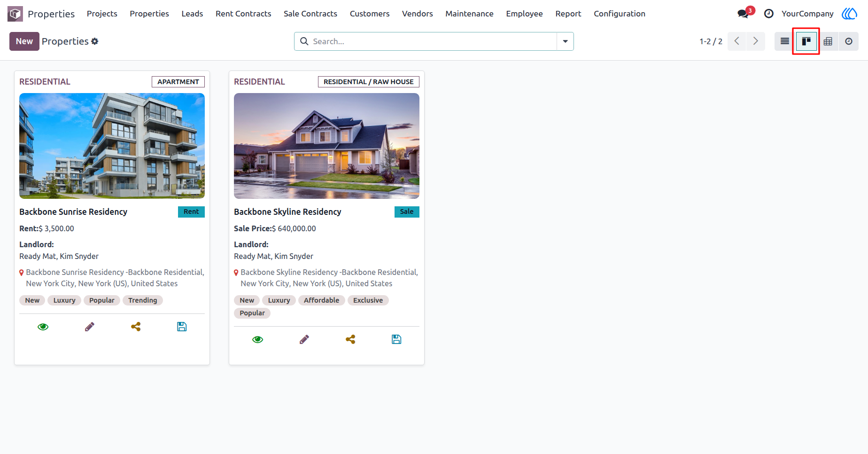Open the Properties menu item
The width and height of the screenshot is (868, 454).
[x=149, y=14]
